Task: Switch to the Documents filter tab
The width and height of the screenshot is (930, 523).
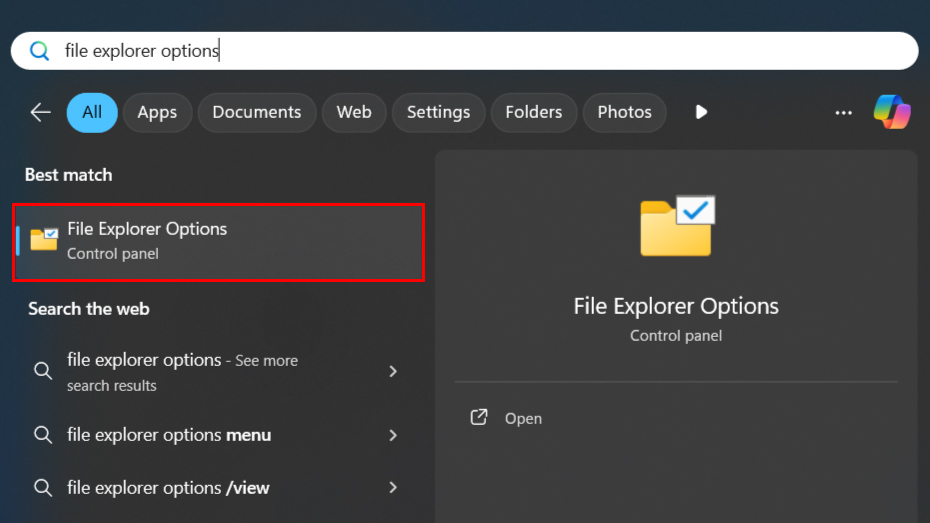Action: pos(257,112)
